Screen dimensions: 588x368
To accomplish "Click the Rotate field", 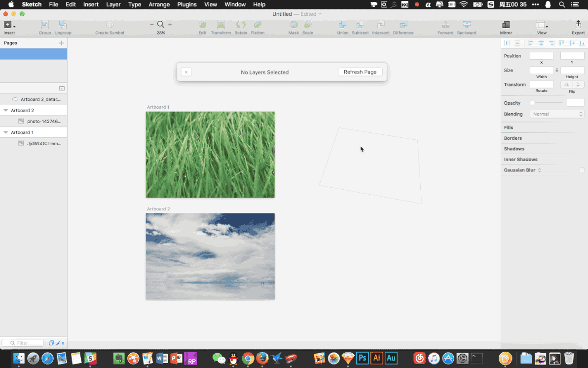I will point(542,84).
